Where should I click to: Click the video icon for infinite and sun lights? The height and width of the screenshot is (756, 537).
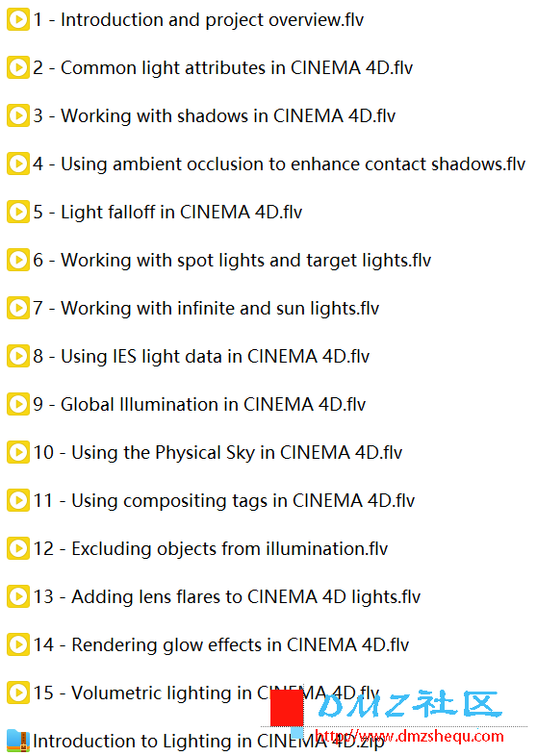18,308
